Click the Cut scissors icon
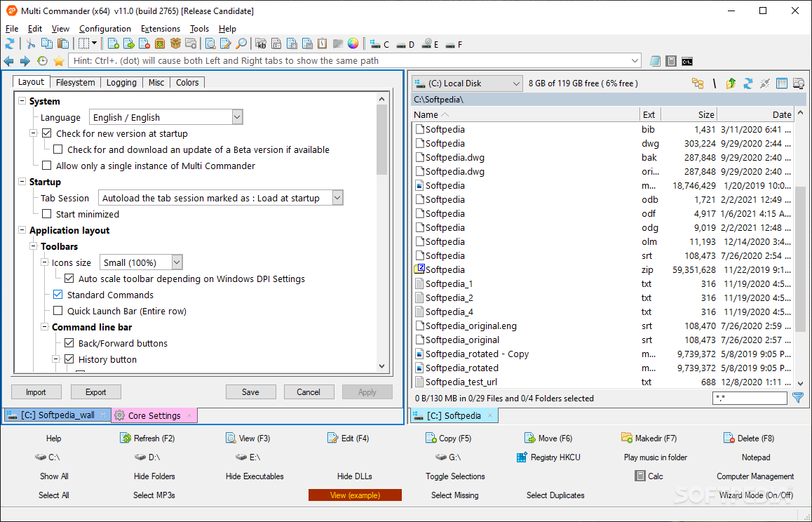The height and width of the screenshot is (522, 812). point(31,44)
